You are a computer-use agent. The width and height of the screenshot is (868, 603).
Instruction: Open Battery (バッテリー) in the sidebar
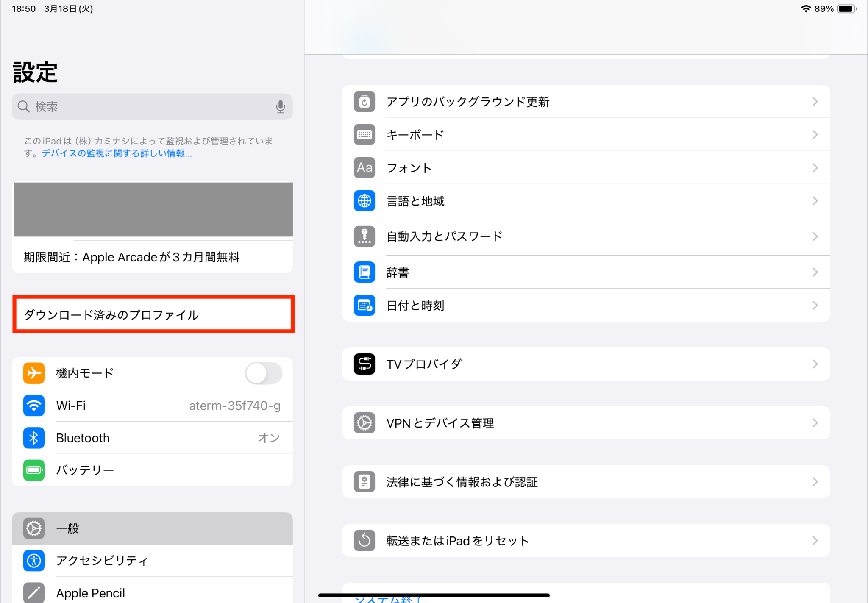click(152, 470)
